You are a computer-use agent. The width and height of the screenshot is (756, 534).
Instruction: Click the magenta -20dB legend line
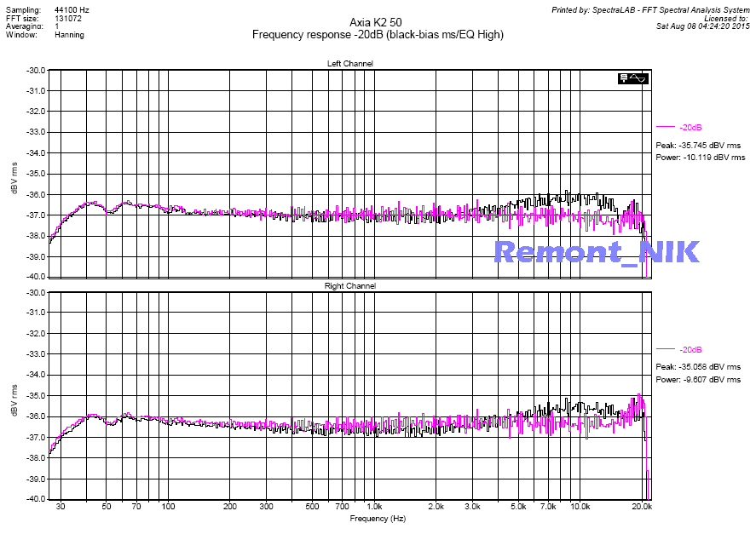(666, 127)
